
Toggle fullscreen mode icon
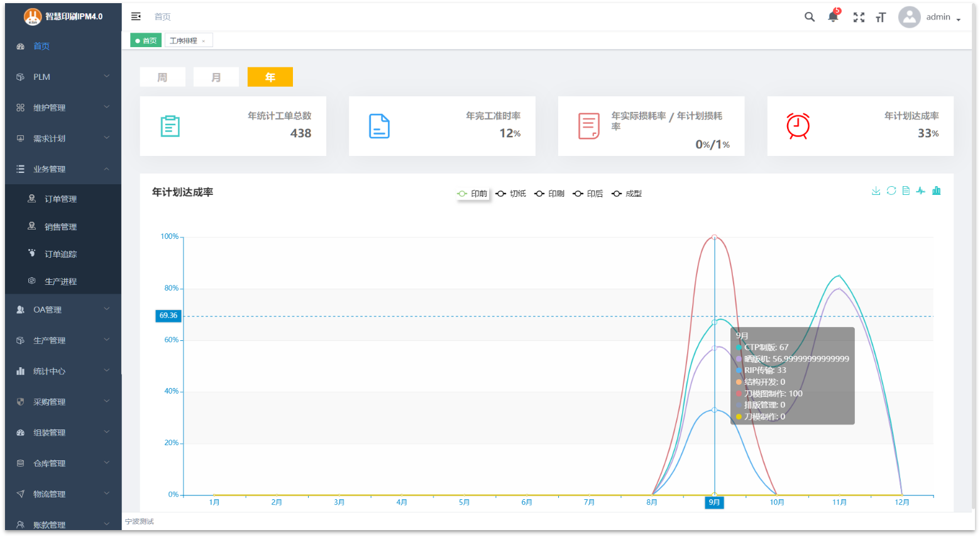[859, 18]
